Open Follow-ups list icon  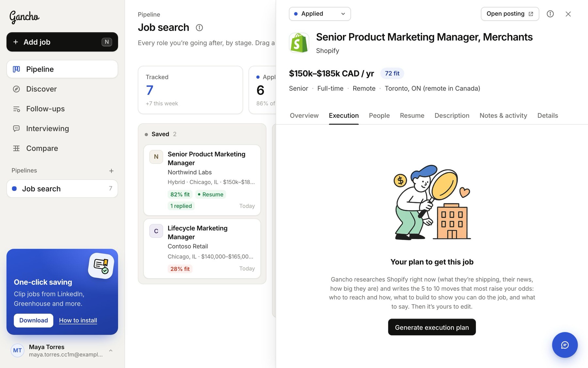click(x=16, y=109)
